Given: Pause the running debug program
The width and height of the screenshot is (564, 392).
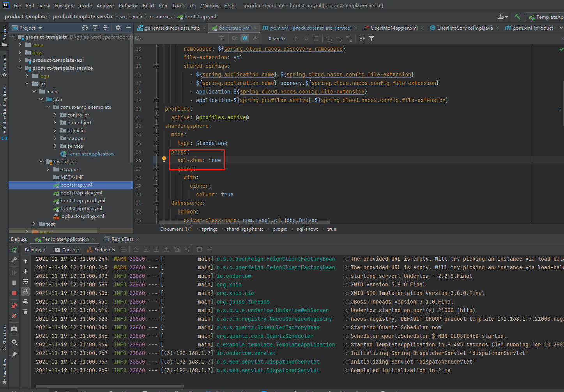Looking at the screenshot, I should 14,283.
